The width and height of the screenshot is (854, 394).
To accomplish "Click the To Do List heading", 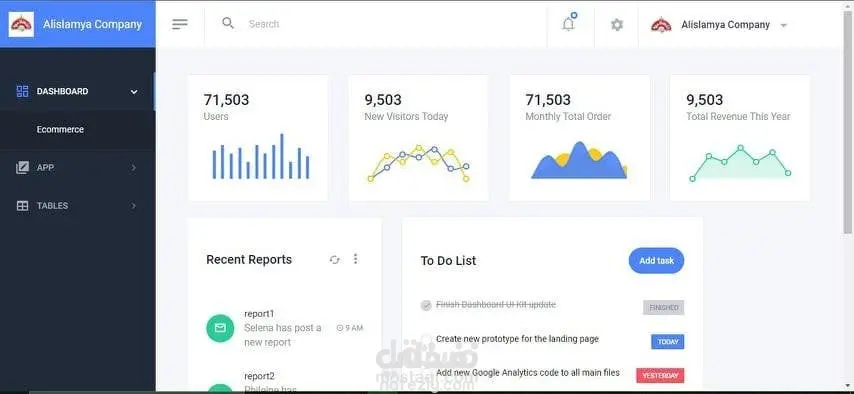I will 448,260.
